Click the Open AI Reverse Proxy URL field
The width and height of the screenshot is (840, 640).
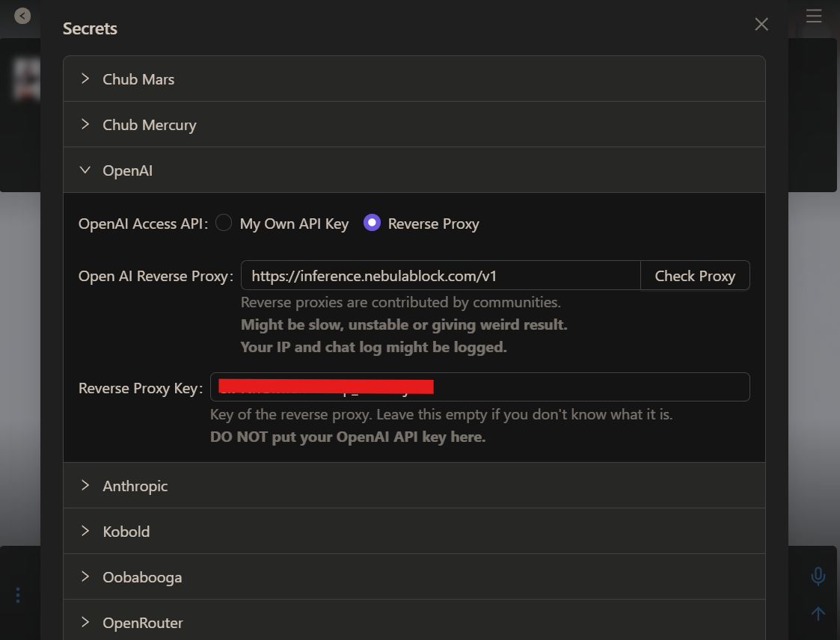(441, 276)
